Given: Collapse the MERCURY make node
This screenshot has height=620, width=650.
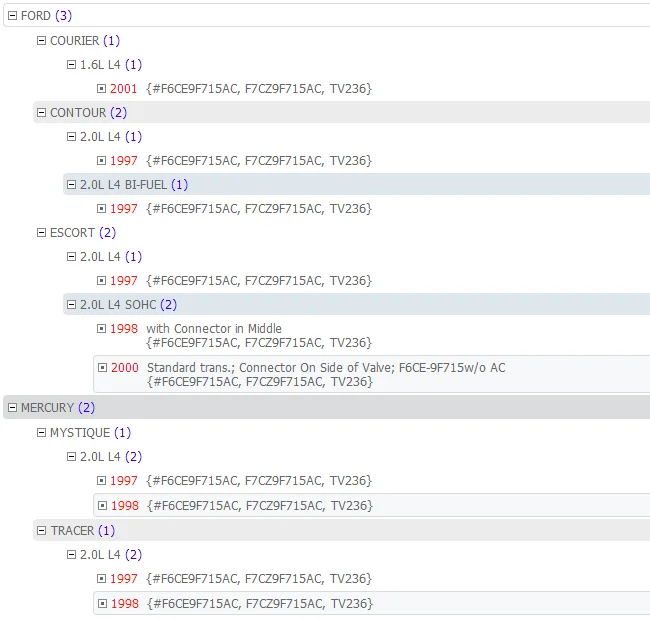Looking at the screenshot, I should (12, 408).
